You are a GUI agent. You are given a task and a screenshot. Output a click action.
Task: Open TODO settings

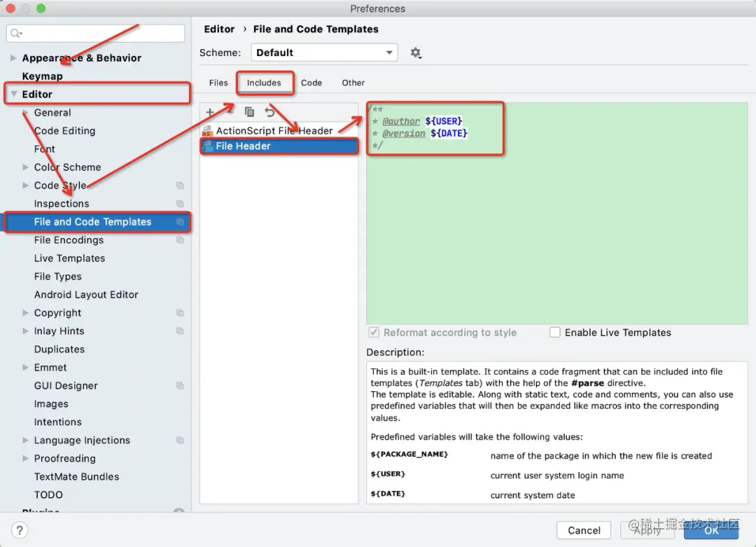48,495
